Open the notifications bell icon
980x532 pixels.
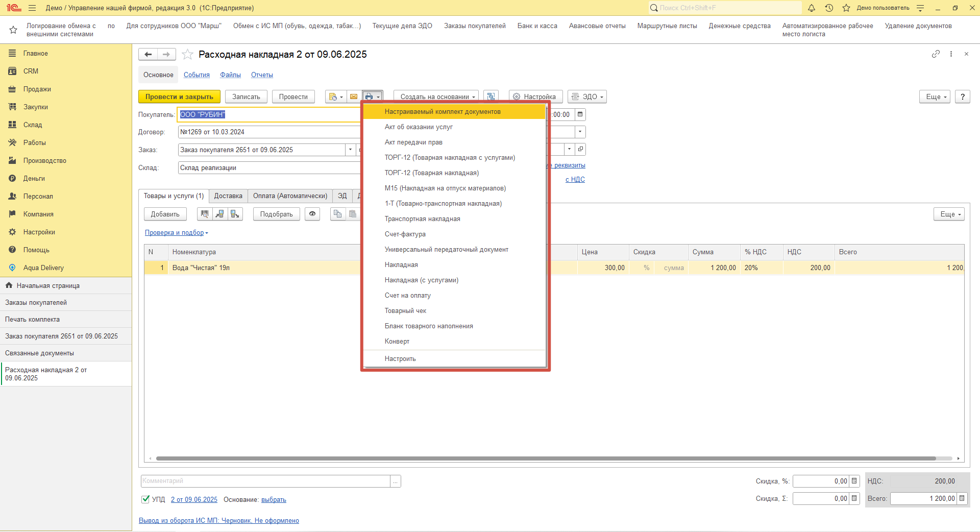click(812, 8)
